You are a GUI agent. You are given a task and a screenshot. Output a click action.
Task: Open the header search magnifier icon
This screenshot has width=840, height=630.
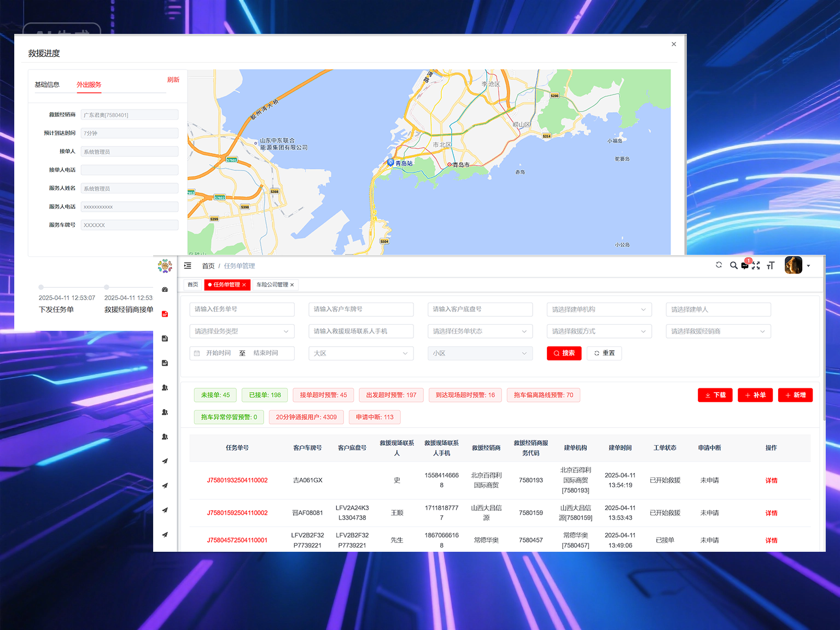(x=733, y=265)
